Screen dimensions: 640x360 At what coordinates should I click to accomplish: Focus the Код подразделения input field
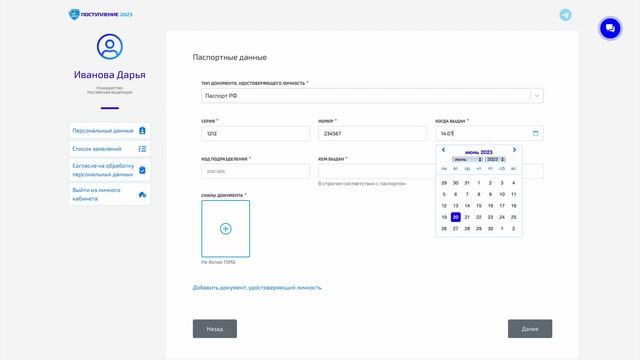coord(256,171)
